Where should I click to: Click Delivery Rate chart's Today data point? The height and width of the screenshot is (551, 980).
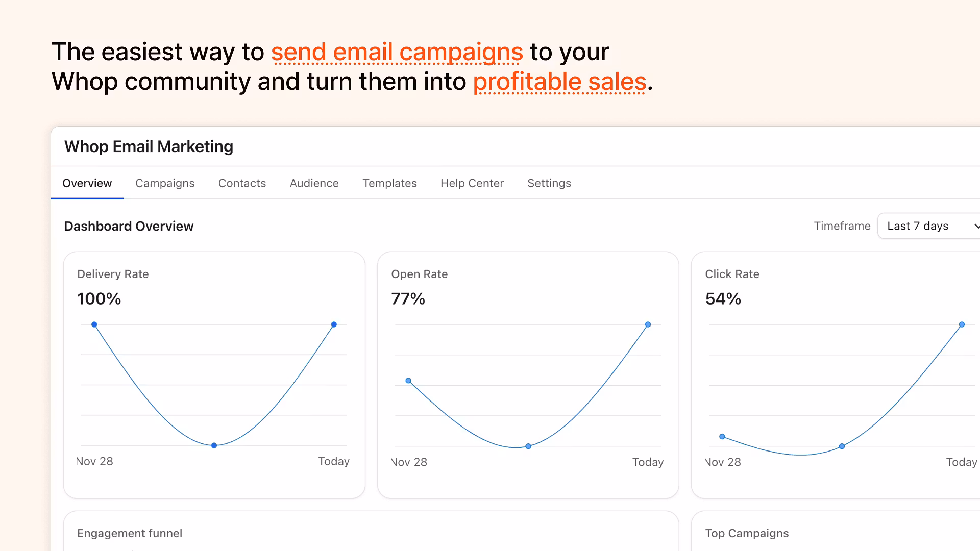tap(334, 324)
